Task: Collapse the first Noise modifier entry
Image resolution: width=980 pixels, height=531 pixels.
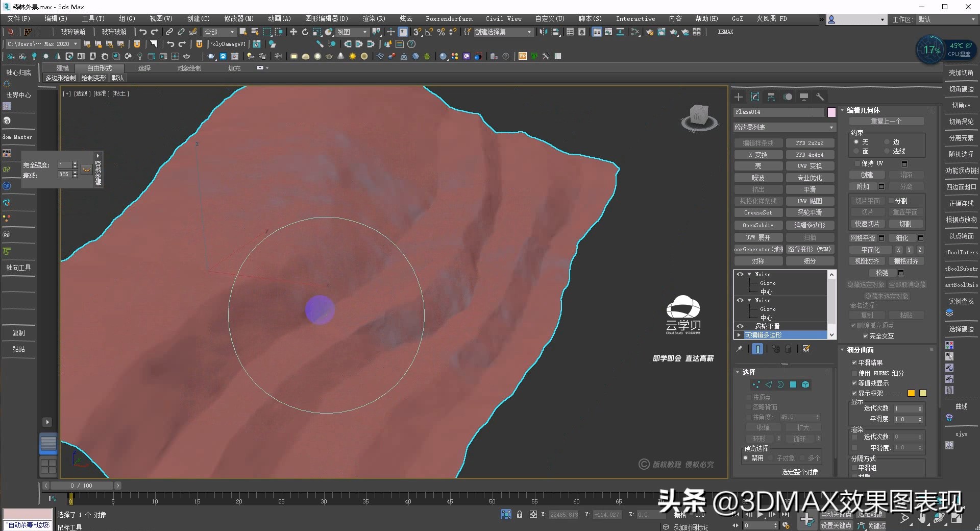Action: tap(749, 274)
